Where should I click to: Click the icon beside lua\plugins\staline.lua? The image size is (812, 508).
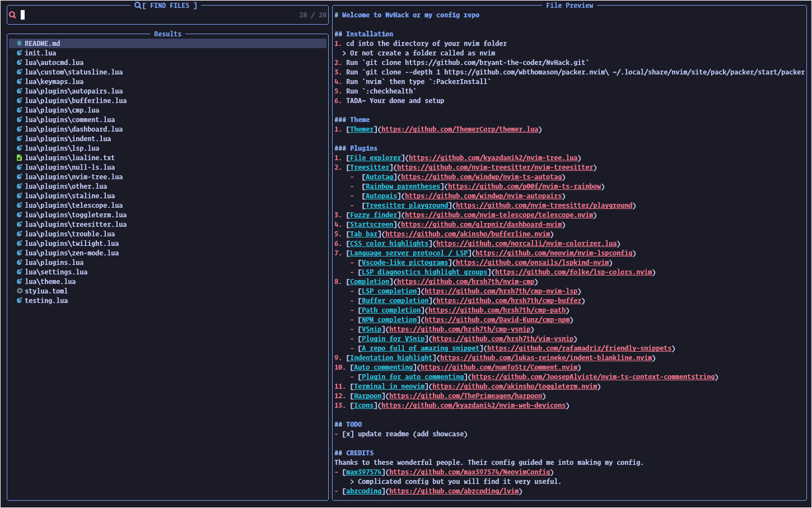click(19, 195)
